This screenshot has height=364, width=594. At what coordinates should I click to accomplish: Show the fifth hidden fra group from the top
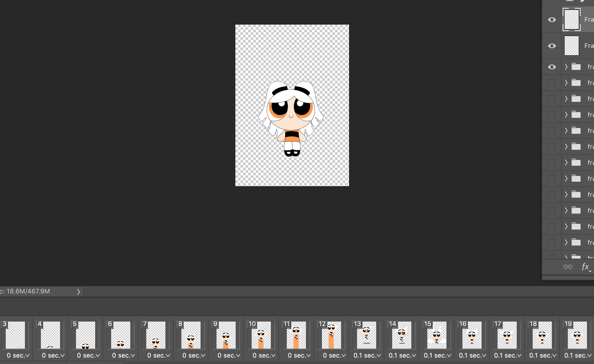tap(552, 147)
